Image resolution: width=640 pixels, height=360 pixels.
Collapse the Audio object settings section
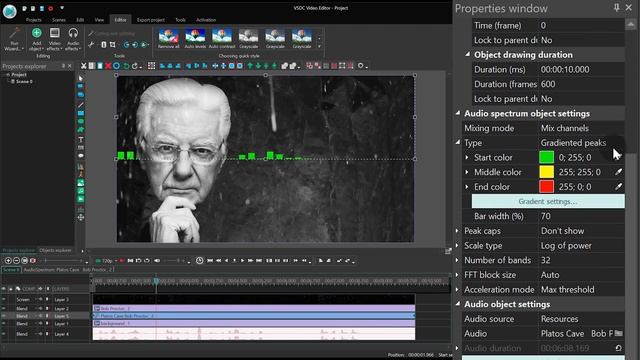[458, 304]
